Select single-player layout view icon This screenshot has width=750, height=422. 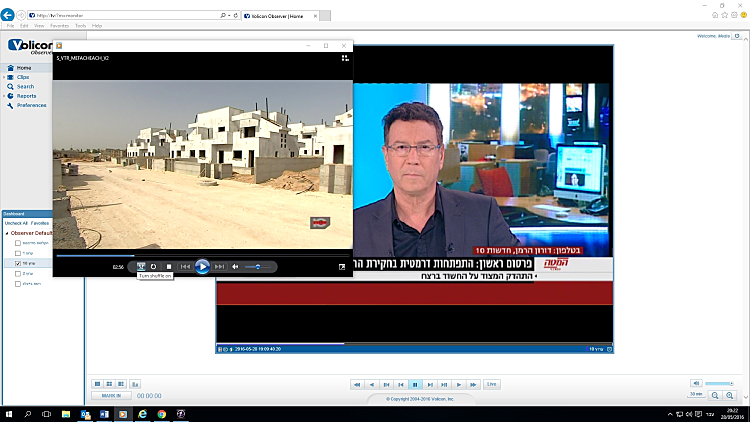pyautogui.click(x=98, y=384)
